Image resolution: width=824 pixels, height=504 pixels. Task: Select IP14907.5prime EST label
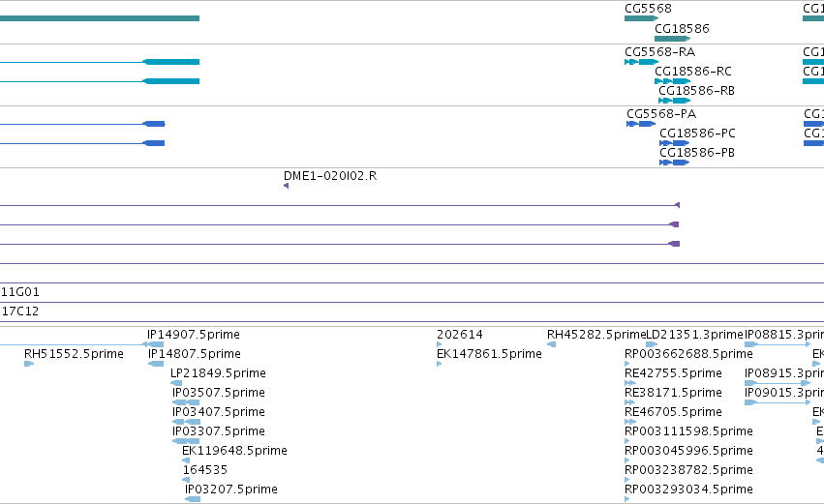(x=194, y=335)
